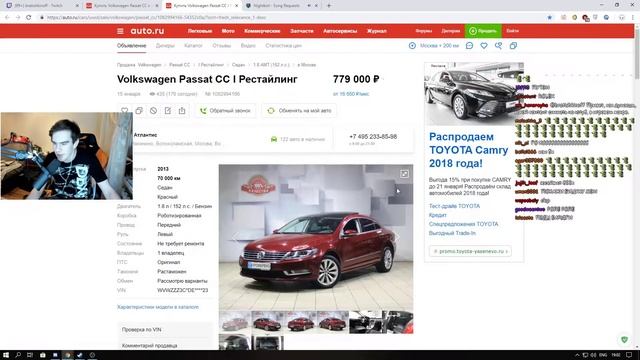Switch to the Каталог tab
This screenshot has width=640, height=360.
pyautogui.click(x=193, y=46)
